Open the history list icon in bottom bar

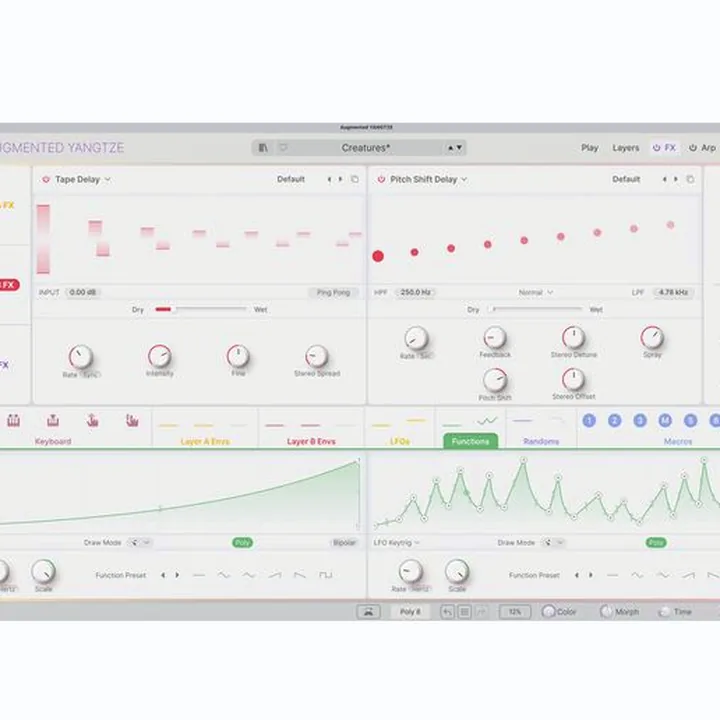pyautogui.click(x=464, y=612)
